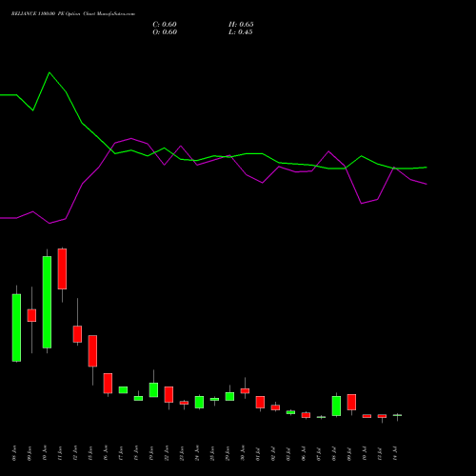
Task: Click the green indicator line's highest peak
Action: pyautogui.click(x=50, y=72)
